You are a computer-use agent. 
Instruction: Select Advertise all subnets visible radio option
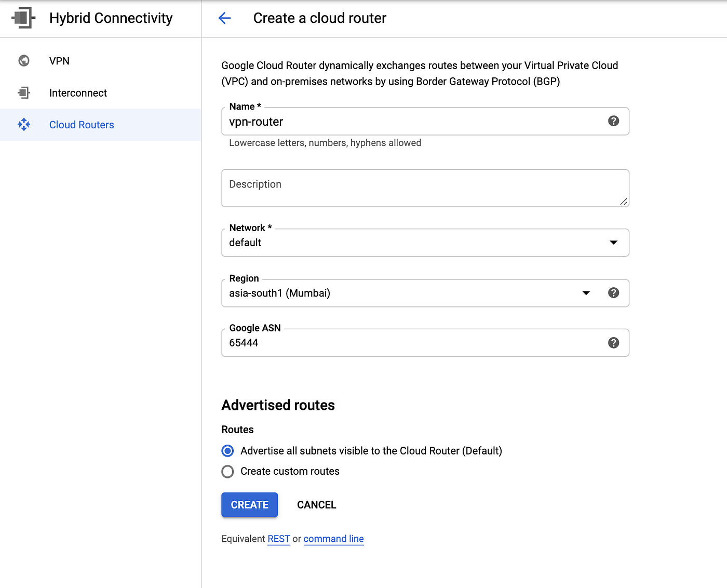[x=227, y=451]
